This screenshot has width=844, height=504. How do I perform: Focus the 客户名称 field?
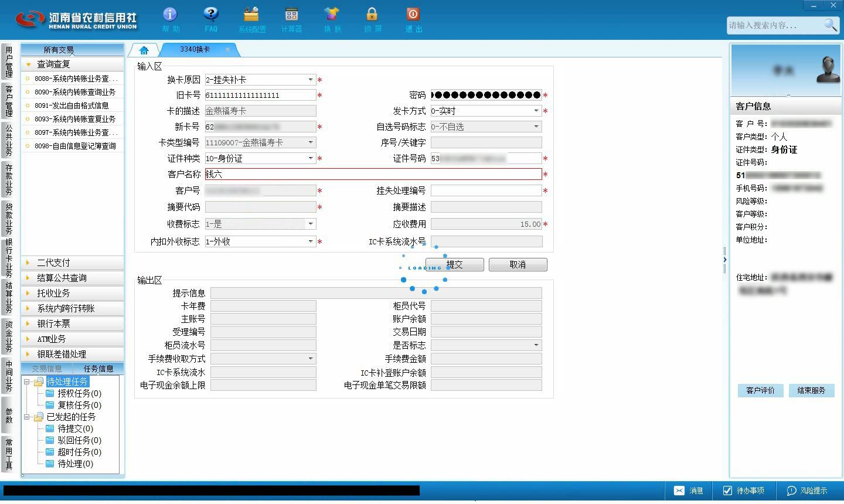373,174
